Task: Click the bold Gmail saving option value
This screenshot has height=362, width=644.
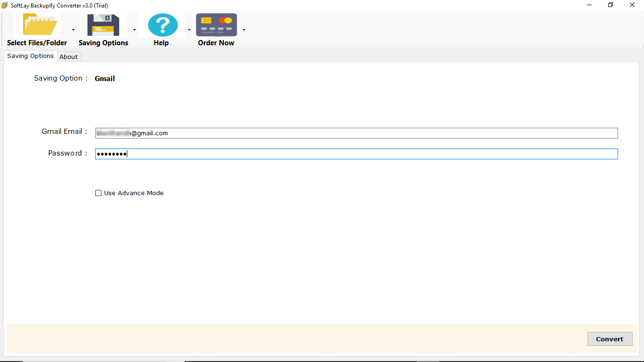Action: (105, 79)
